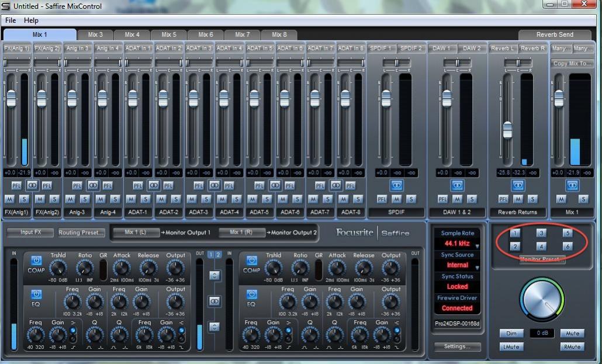
Task: Switch to the Mix 5 tab
Action: [169, 34]
